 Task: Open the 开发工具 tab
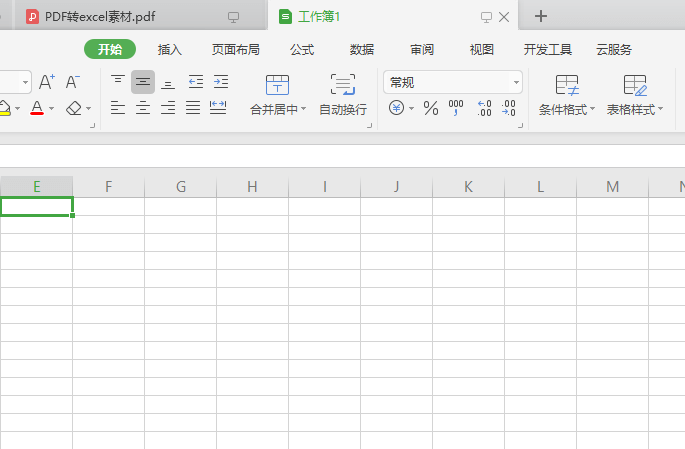[x=548, y=49]
